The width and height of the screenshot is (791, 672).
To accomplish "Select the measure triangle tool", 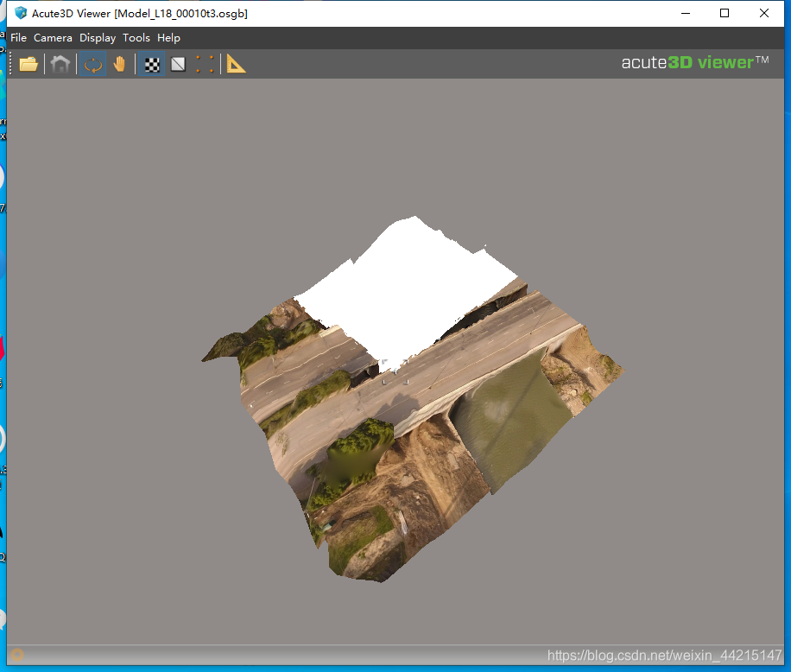I will pyautogui.click(x=236, y=64).
